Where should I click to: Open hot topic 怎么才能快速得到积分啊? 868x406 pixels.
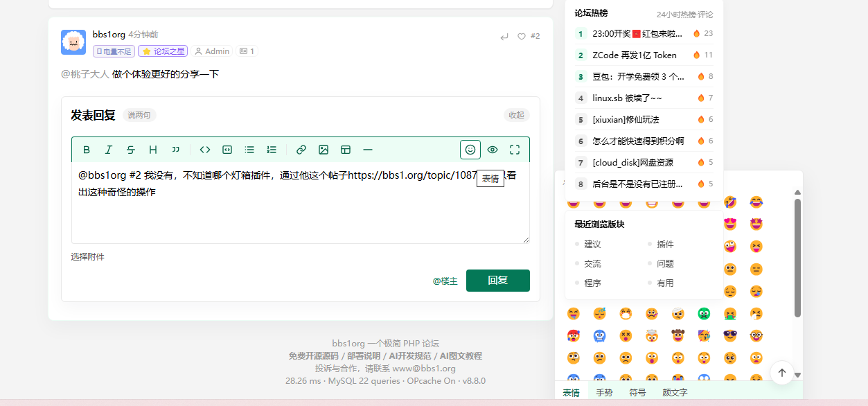[x=638, y=141]
